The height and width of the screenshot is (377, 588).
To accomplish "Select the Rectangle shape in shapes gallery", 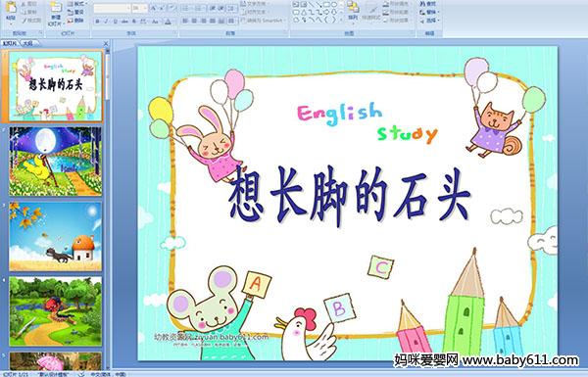I will click(326, 5).
